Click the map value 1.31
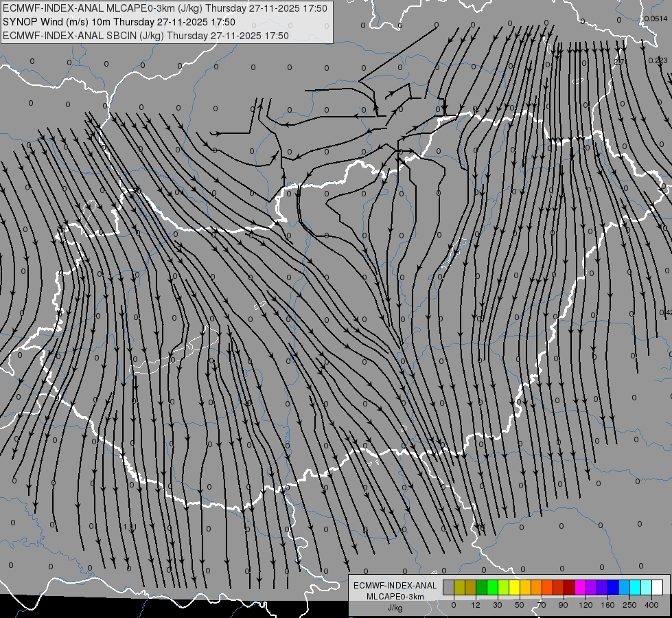The image size is (672, 618). tap(130, 527)
